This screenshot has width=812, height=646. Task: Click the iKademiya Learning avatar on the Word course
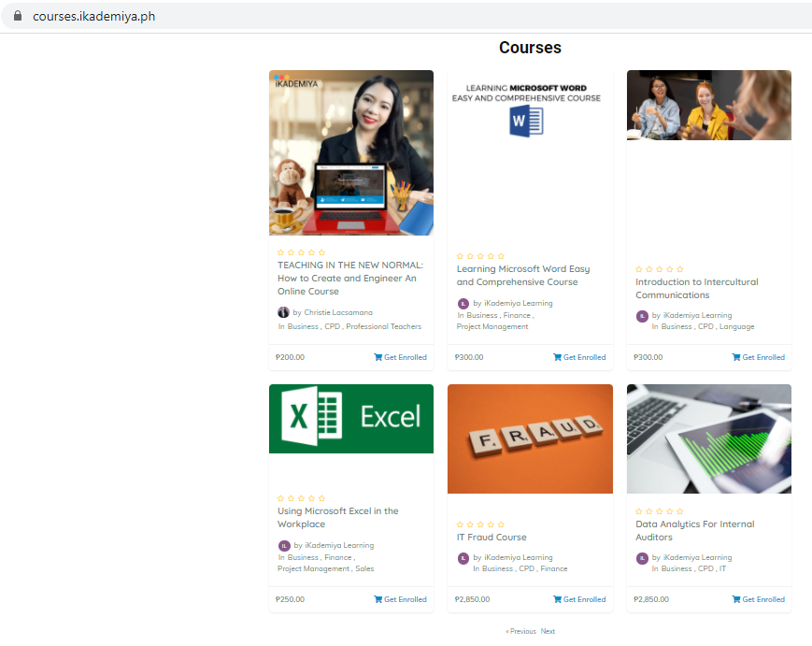[x=463, y=303]
